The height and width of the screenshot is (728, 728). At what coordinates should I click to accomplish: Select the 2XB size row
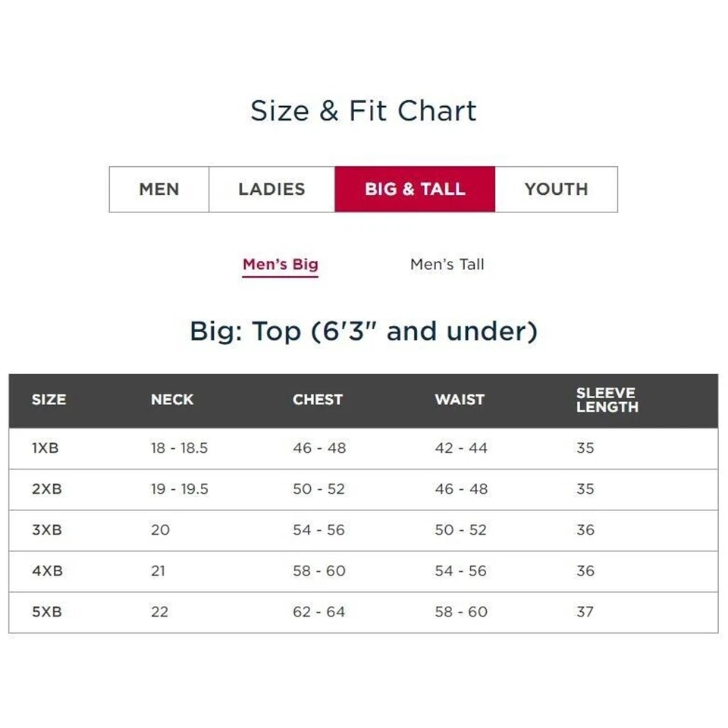click(x=363, y=489)
